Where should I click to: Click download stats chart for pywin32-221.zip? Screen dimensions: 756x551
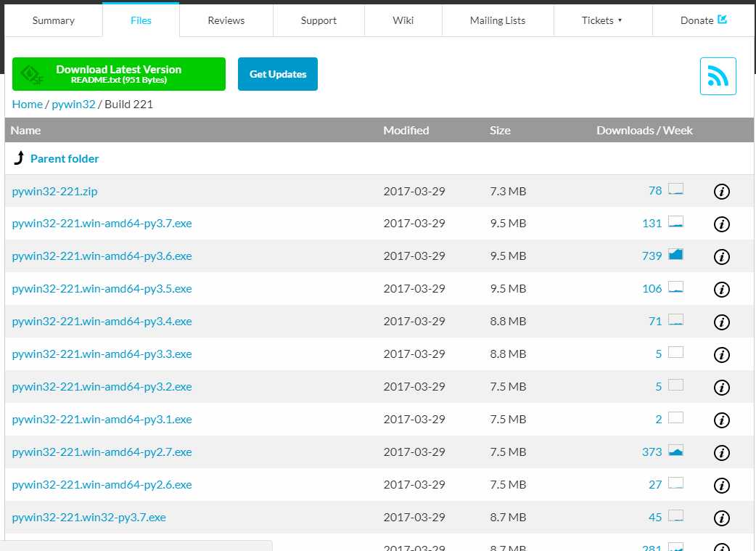tap(675, 189)
